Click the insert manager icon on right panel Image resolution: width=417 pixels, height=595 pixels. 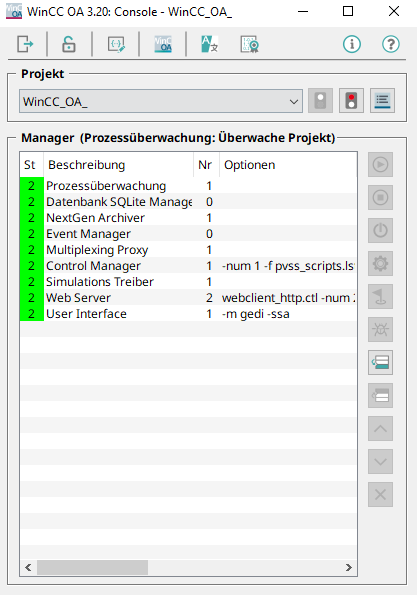380,362
